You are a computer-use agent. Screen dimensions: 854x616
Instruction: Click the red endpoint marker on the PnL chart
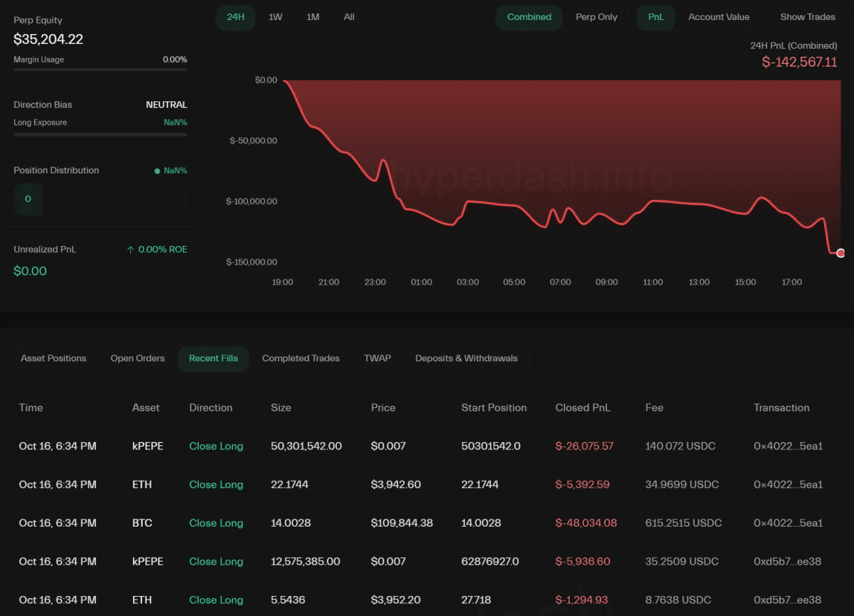click(840, 253)
